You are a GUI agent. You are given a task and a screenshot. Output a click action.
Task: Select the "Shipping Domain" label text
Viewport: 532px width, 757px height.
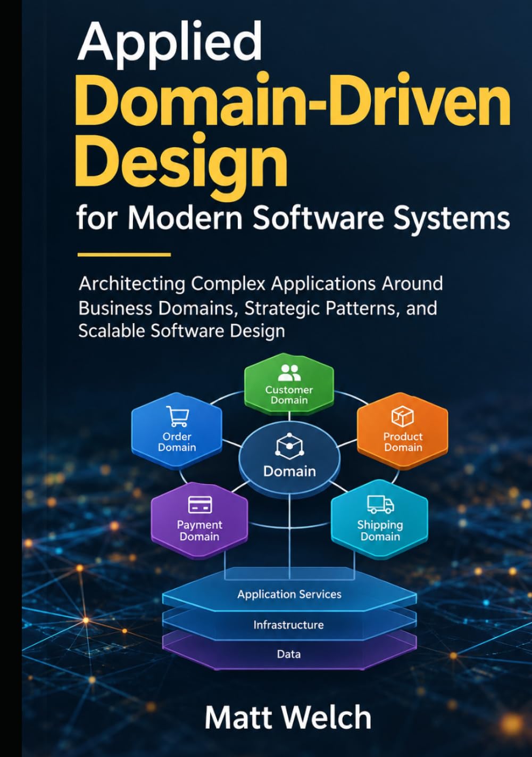tap(380, 530)
